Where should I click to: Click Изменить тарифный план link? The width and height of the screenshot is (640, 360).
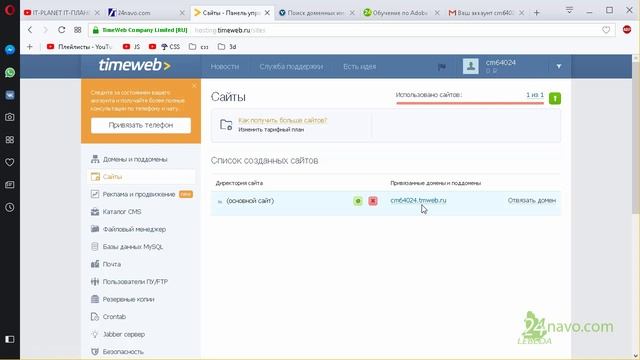tap(271, 130)
